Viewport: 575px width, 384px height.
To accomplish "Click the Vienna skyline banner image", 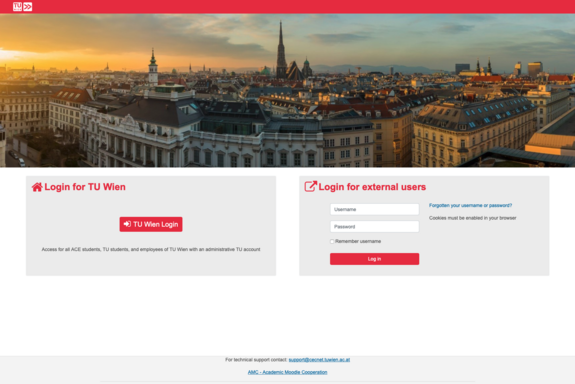I will pyautogui.click(x=288, y=90).
